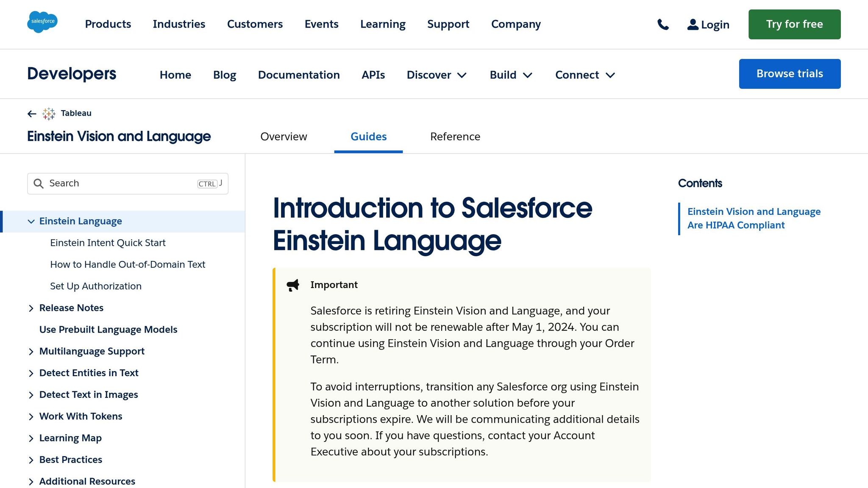Image resolution: width=868 pixels, height=488 pixels.
Task: Click the back arrow next to Tableau
Action: coord(31,114)
